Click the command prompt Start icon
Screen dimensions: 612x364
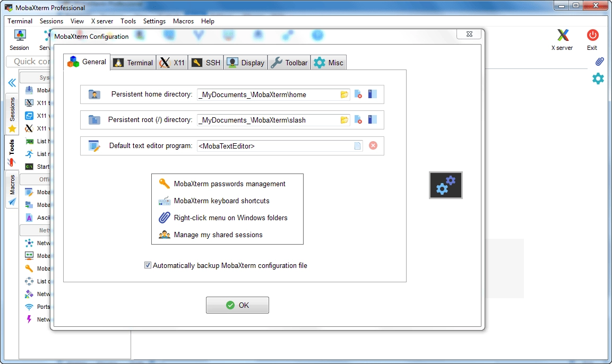point(29,167)
